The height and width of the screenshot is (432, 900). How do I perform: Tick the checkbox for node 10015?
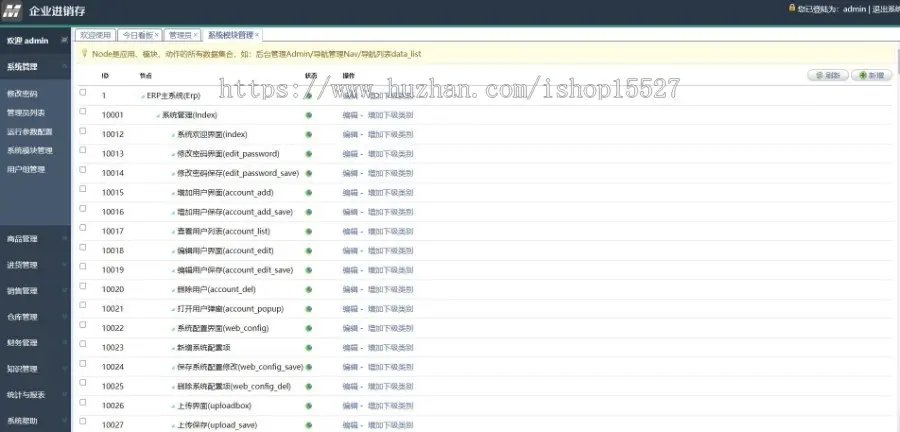(x=83, y=189)
